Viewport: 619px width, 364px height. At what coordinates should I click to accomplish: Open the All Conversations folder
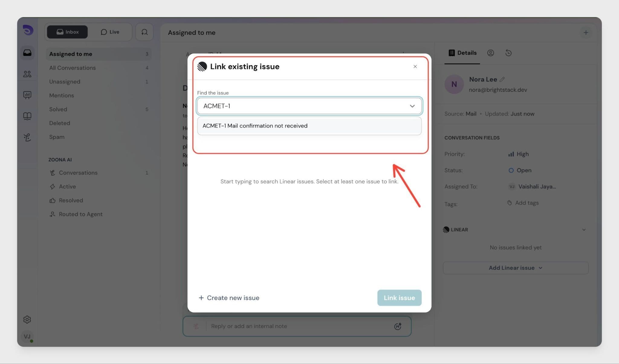[73, 68]
